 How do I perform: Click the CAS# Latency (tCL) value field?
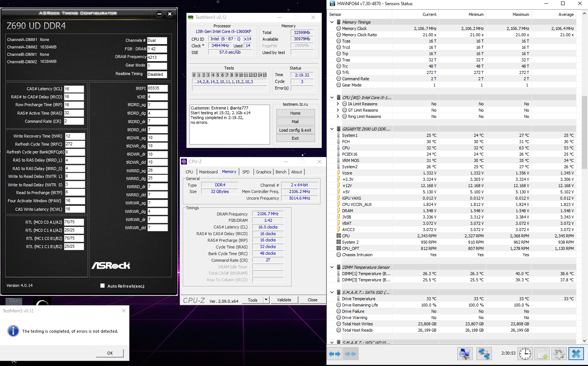(x=74, y=89)
